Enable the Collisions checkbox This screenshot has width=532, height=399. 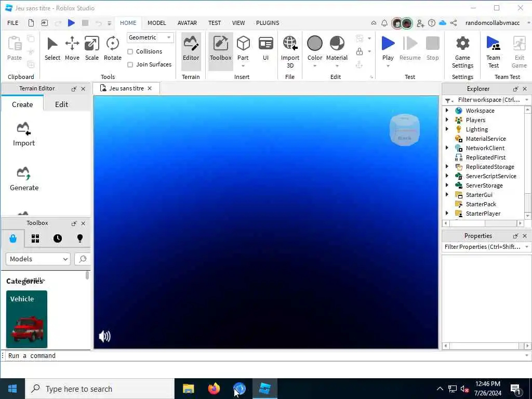point(130,51)
